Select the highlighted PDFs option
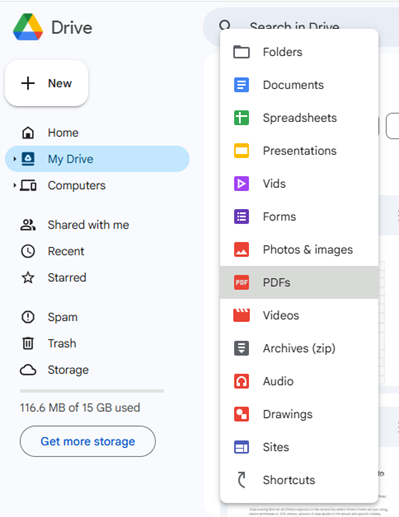Image resolution: width=399 pixels, height=517 pixels. coord(299,283)
